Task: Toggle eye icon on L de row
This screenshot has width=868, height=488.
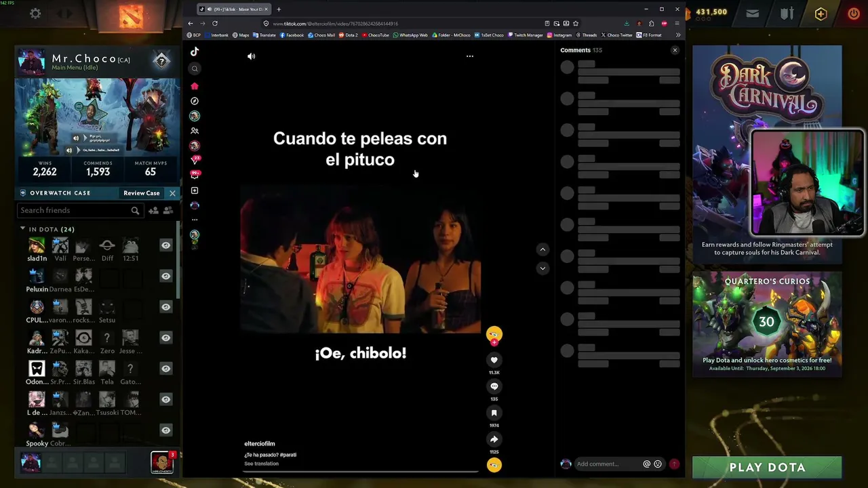Action: pyautogui.click(x=165, y=399)
